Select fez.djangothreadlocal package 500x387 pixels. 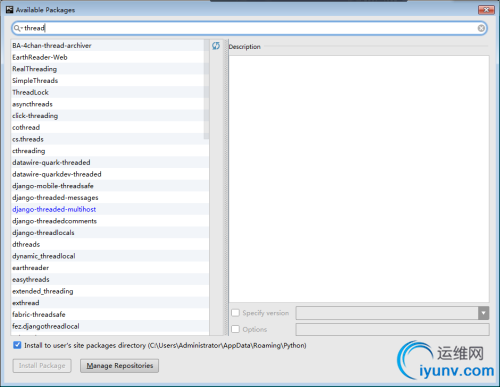pos(110,326)
